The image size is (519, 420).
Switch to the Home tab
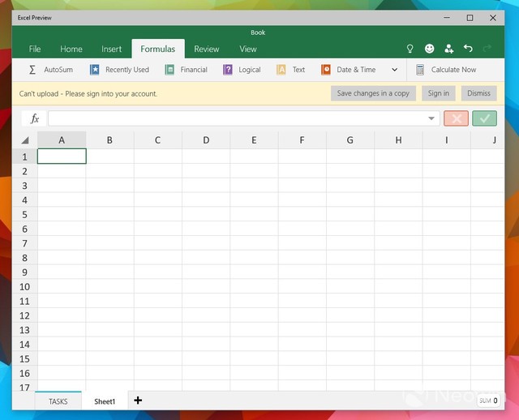tap(71, 49)
